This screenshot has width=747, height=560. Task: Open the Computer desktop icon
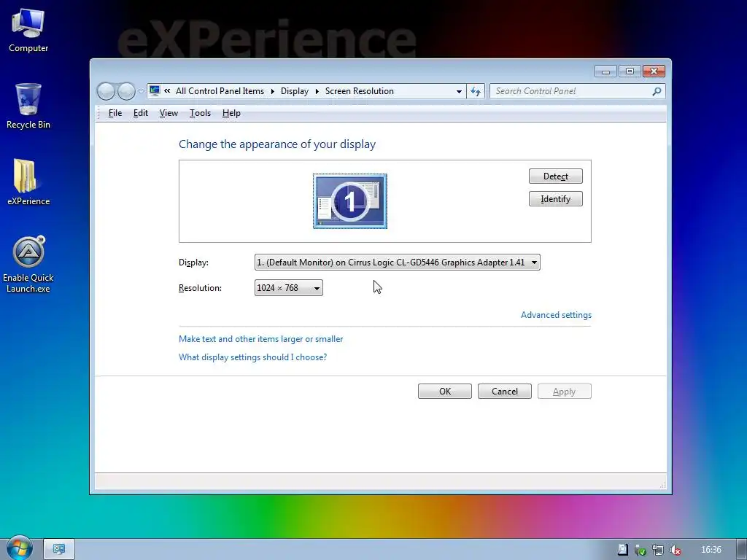coord(28,31)
